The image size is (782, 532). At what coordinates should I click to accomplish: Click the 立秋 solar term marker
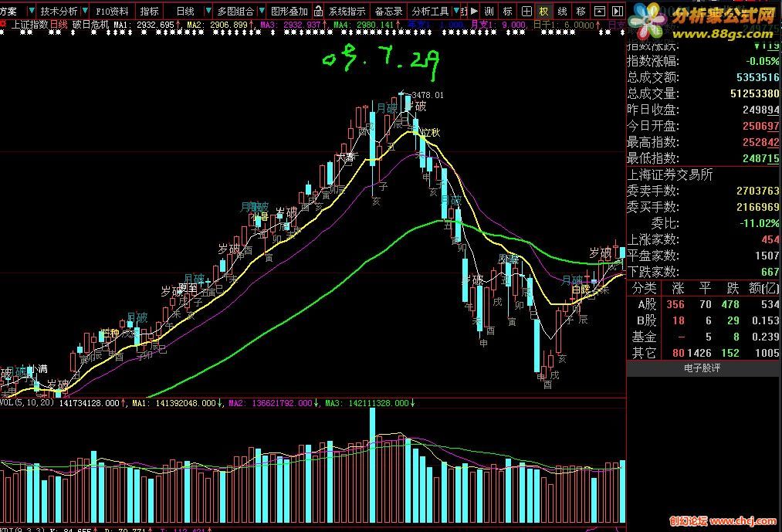pos(431,132)
